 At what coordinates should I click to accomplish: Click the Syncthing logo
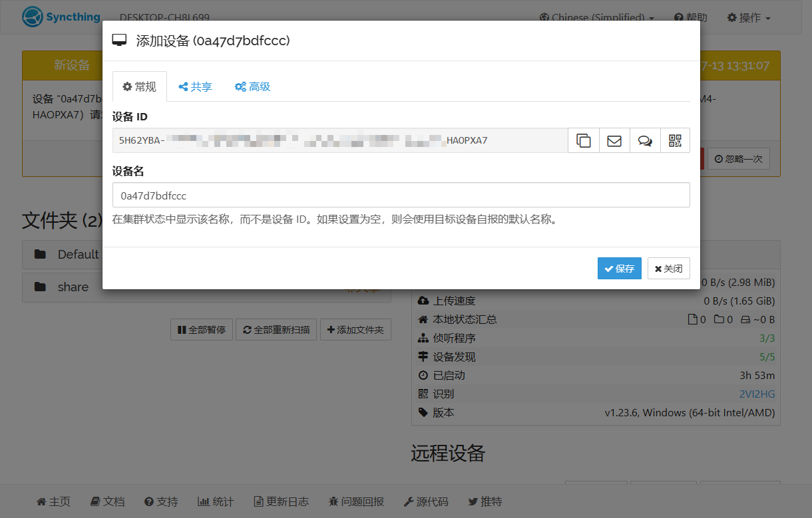pos(61,17)
